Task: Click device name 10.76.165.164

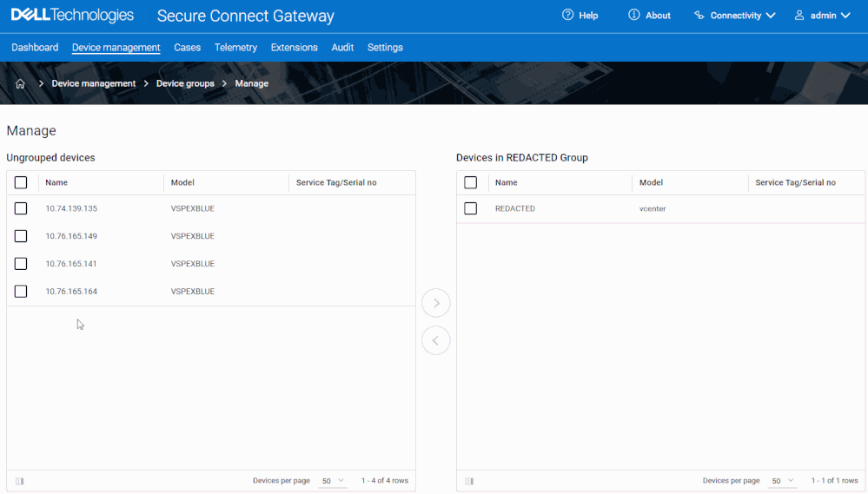Action: (x=71, y=292)
